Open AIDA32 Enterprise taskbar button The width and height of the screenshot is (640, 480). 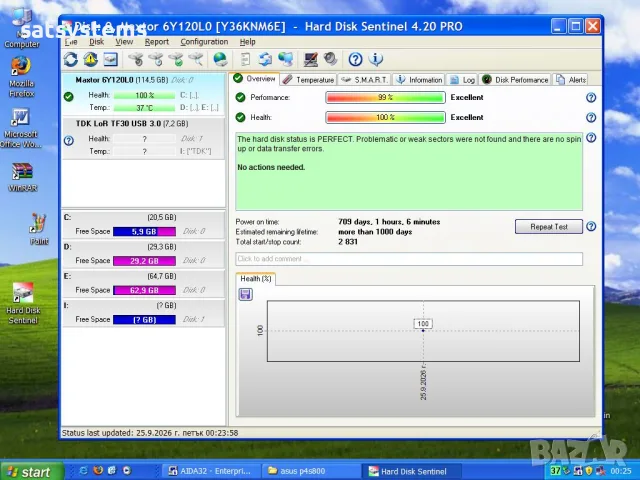coord(211,471)
